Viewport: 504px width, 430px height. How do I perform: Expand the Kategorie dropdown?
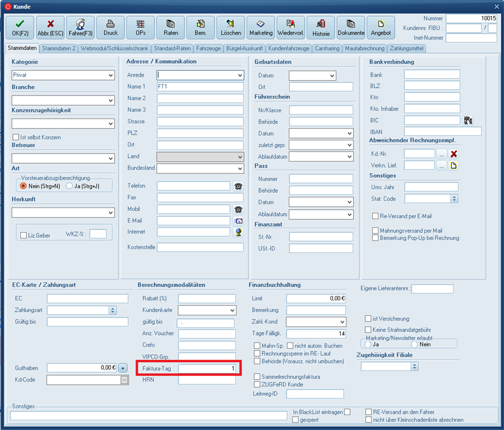point(111,75)
